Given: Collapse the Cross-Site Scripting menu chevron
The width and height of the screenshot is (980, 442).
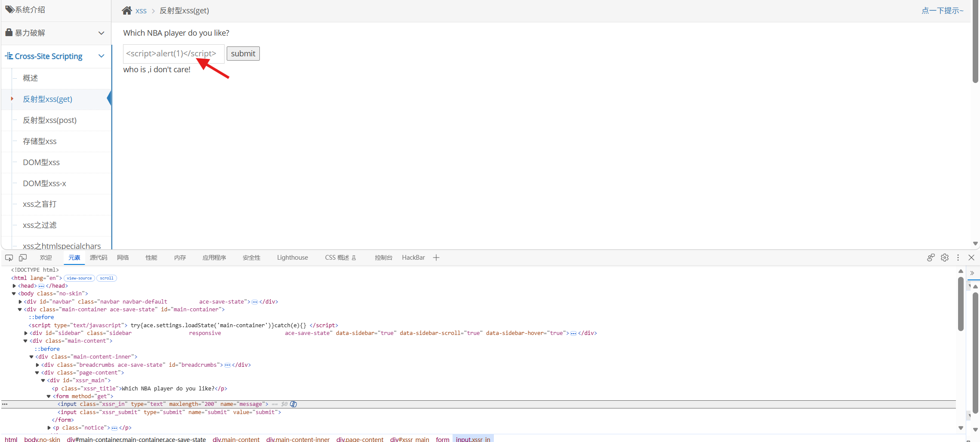Looking at the screenshot, I should pos(102,56).
